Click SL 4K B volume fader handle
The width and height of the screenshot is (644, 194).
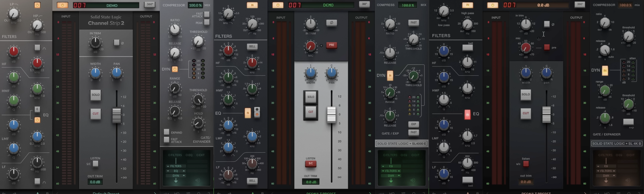point(546,115)
